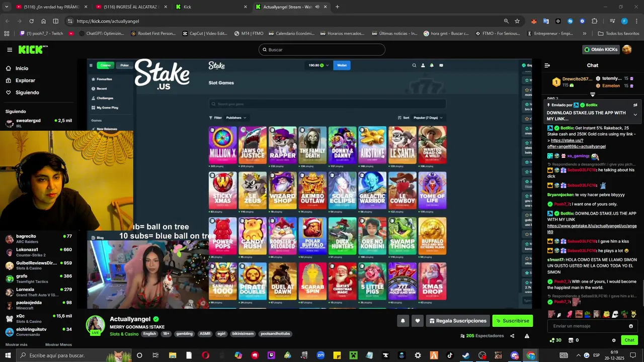Viewport: 644px width, 362px height.
Task: Click the browser address bar URL
Action: [108, 21]
